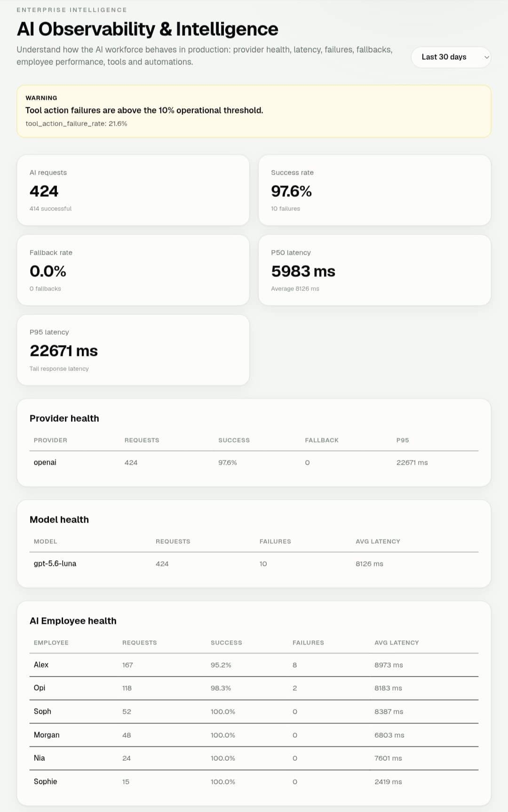Viewport: 508px width, 812px height.
Task: Select the Opi employee row name
Action: pos(40,688)
